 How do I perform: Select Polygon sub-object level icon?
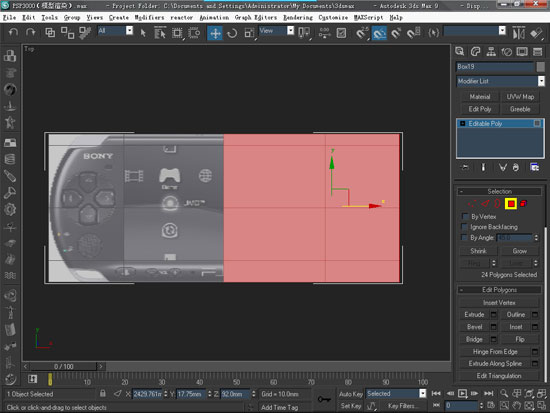click(511, 204)
